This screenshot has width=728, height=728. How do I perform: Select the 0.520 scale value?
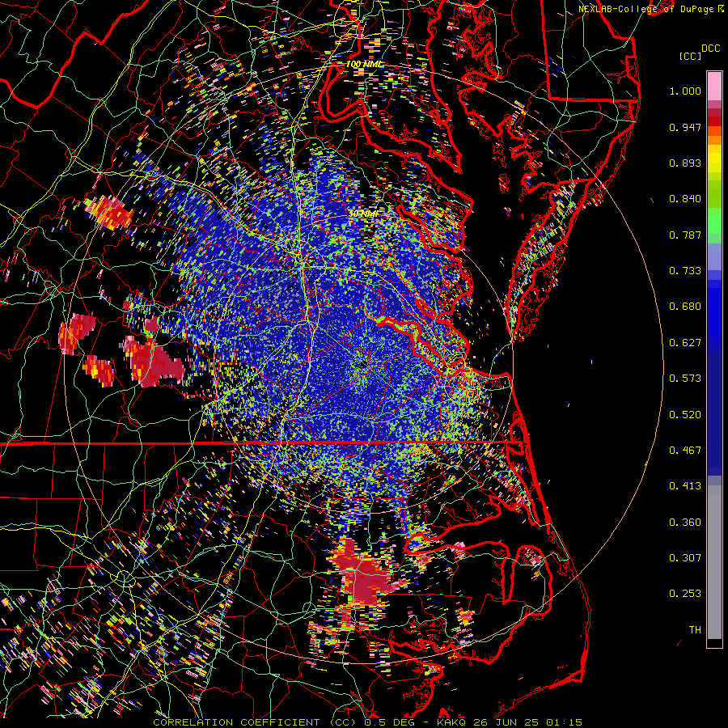point(685,415)
